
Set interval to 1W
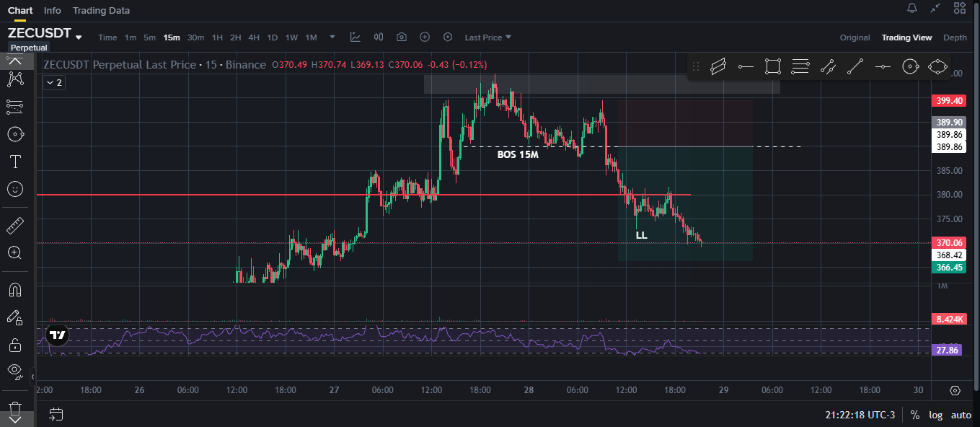pos(291,38)
